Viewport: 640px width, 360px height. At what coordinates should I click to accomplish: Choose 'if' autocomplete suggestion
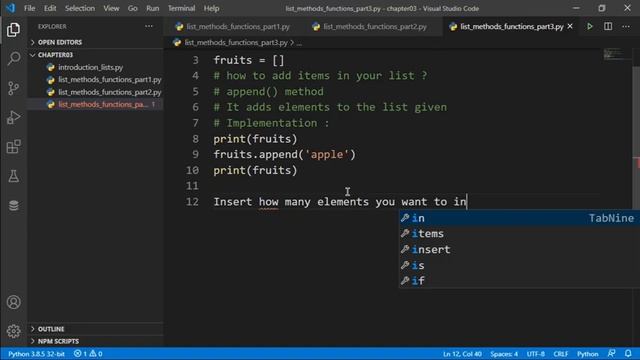[x=519, y=281]
